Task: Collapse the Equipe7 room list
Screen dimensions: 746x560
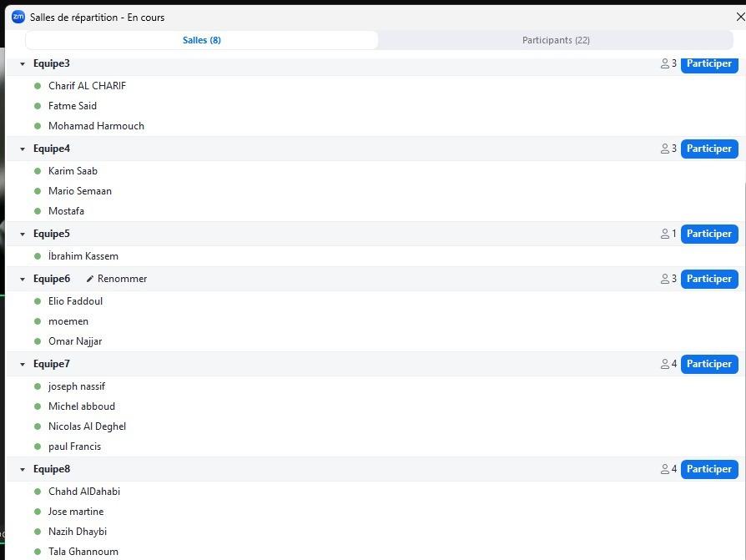Action: 23,365
